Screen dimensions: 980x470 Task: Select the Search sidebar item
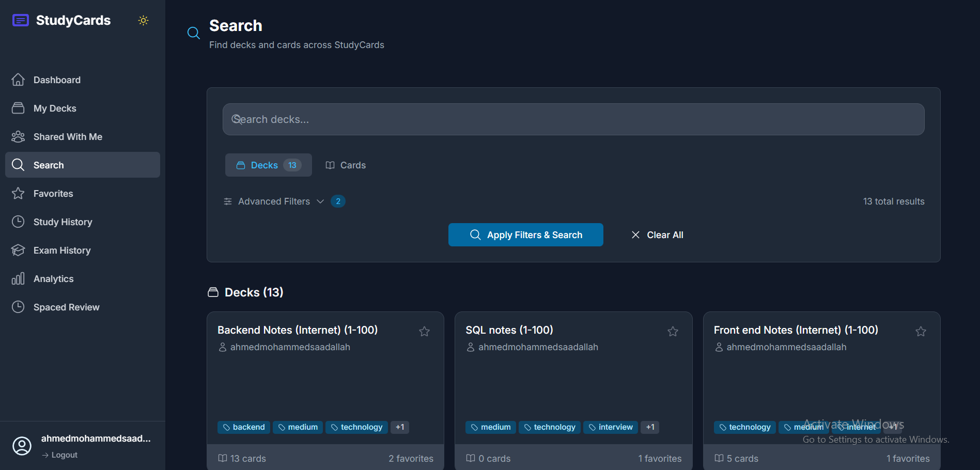coord(83,165)
